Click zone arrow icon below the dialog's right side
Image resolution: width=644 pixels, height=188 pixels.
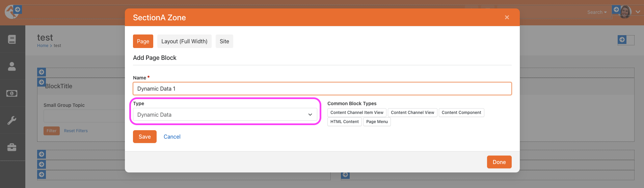(345, 175)
